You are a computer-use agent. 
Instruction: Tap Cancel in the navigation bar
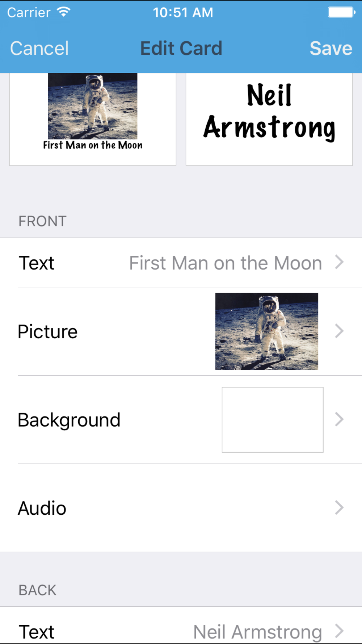click(39, 49)
